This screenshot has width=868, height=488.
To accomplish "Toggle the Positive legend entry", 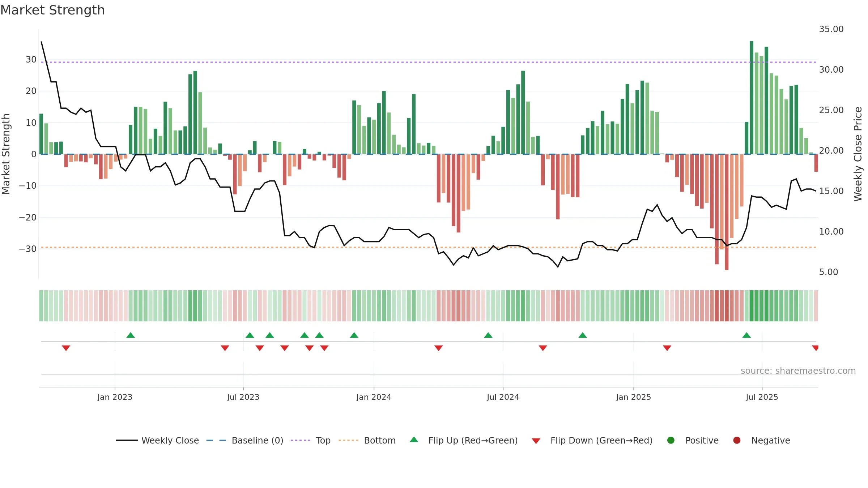I will tap(693, 440).
